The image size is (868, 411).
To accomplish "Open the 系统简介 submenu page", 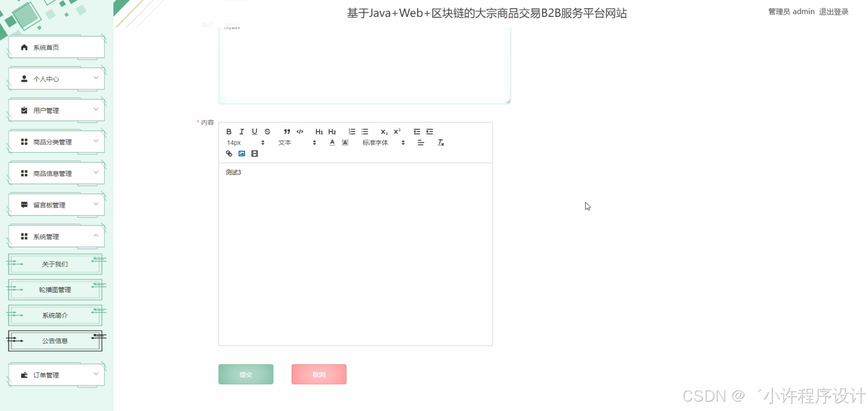I will click(55, 315).
